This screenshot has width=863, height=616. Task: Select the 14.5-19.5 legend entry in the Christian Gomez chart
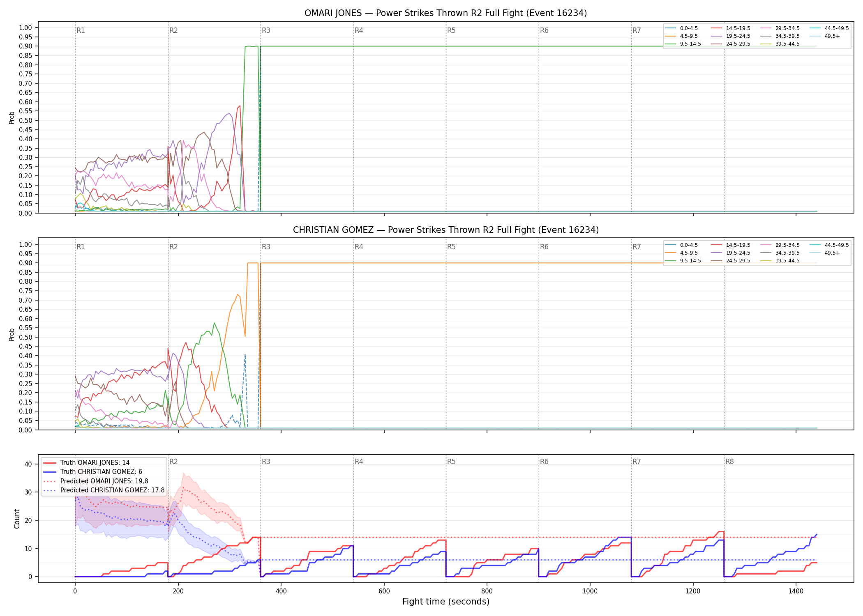[731, 245]
